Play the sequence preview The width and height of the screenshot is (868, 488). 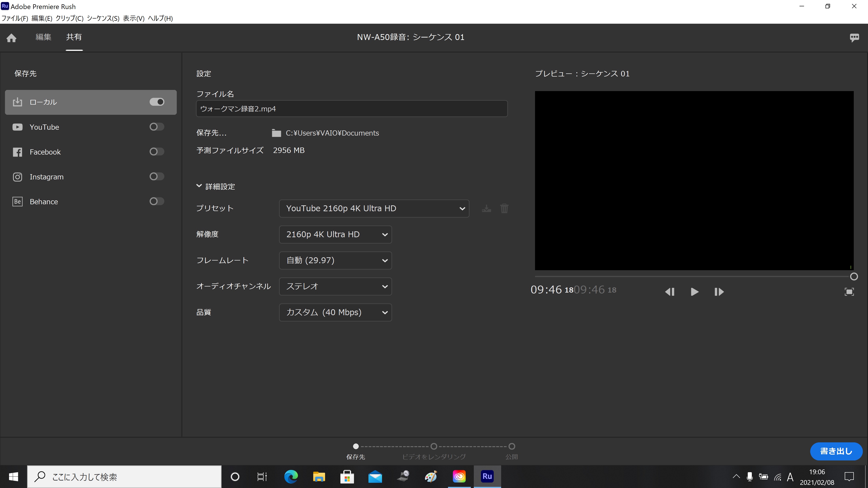coord(694,292)
